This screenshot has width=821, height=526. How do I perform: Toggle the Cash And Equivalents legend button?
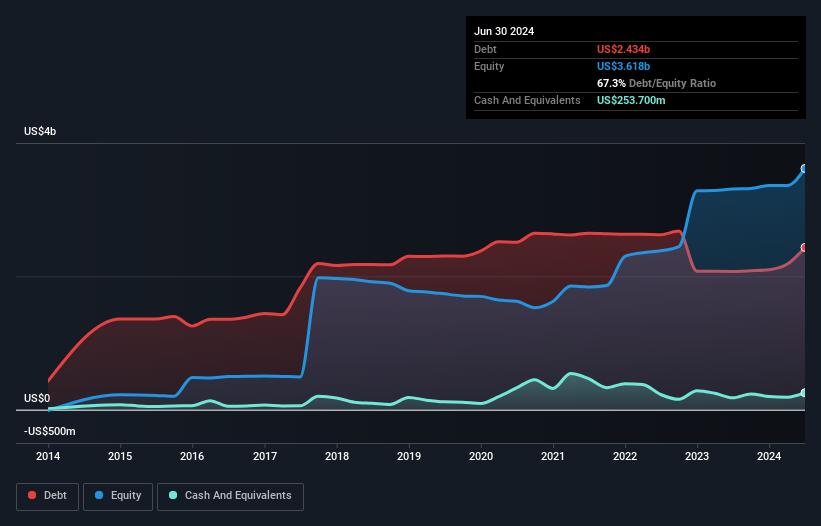[230, 496]
